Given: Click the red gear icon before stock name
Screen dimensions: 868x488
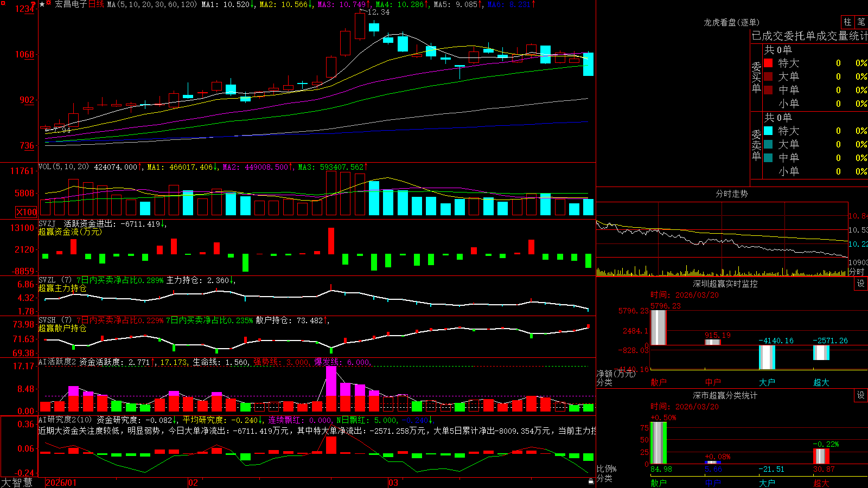Looking at the screenshot, I should pyautogui.click(x=49, y=3).
